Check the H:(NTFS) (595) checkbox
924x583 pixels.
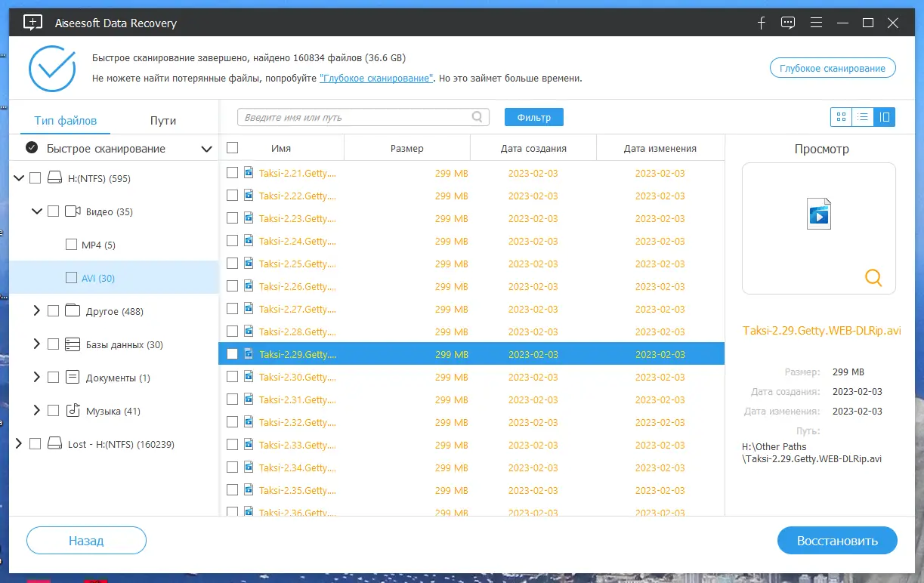point(35,178)
